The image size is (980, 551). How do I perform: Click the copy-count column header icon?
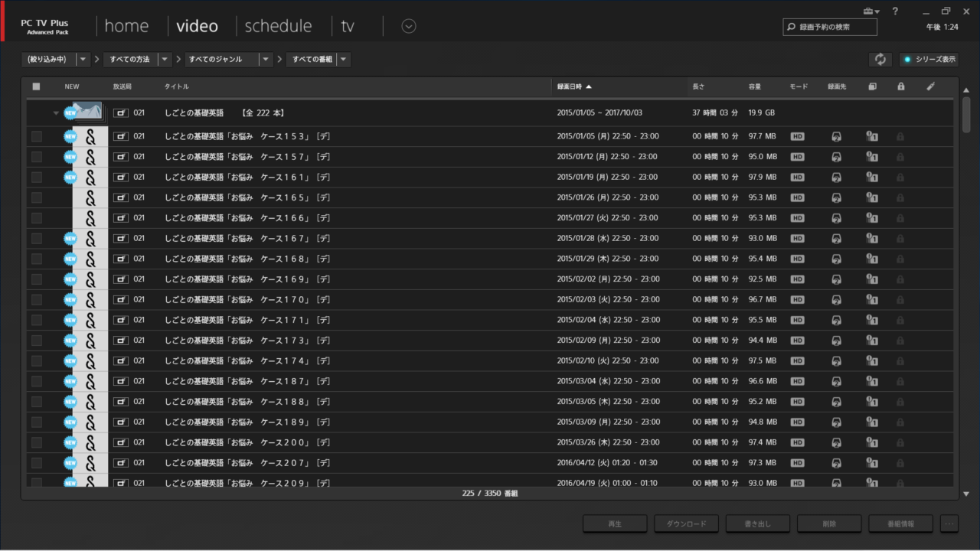(x=872, y=86)
